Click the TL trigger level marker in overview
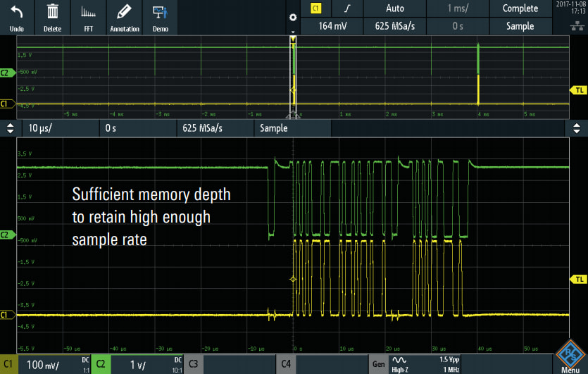This screenshot has width=588, height=374. [x=579, y=90]
